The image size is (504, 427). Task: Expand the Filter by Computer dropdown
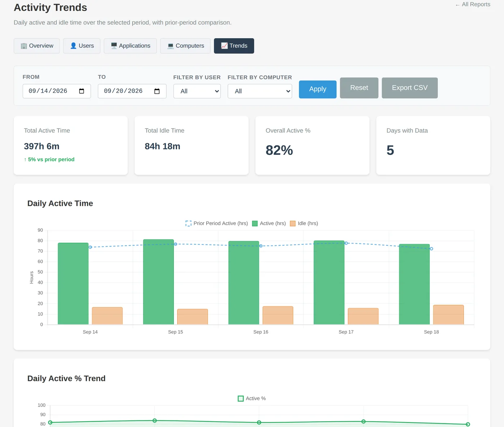[x=260, y=91]
